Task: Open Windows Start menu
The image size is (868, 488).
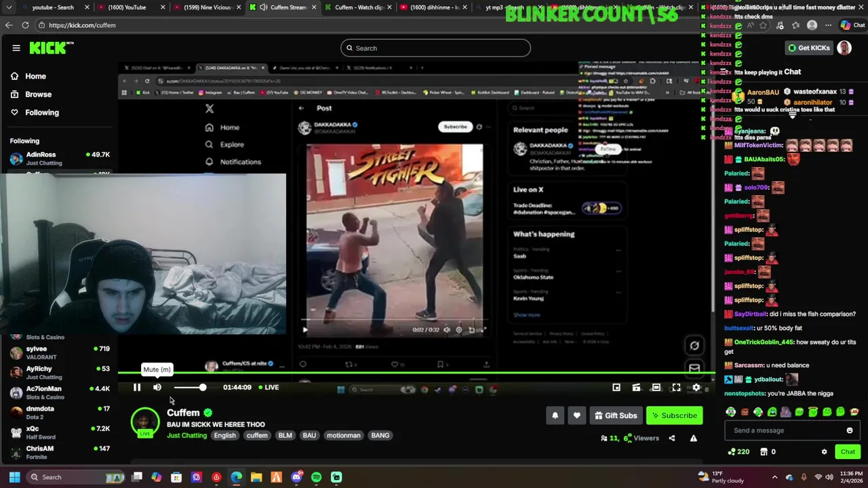Action: click(14, 477)
